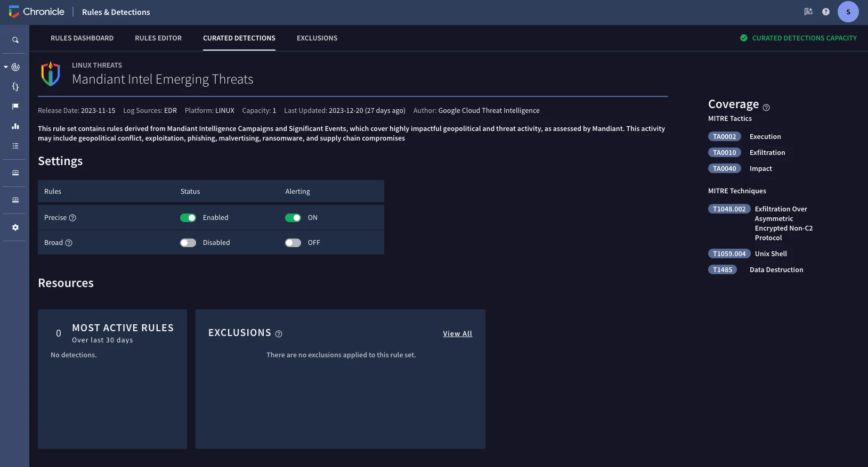The height and width of the screenshot is (467, 868).
Task: Open the feedback icon in top bar
Action: pyautogui.click(x=808, y=12)
